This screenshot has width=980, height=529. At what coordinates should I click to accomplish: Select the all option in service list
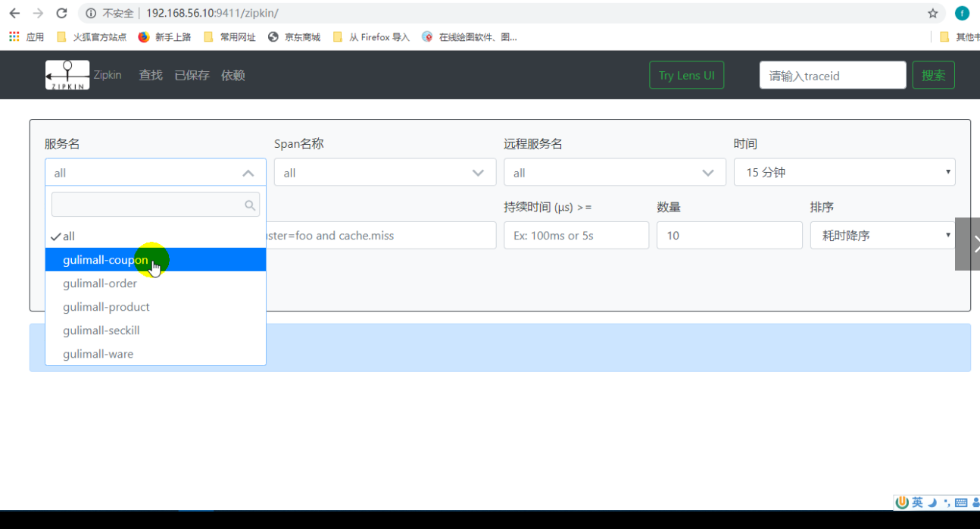coord(155,236)
